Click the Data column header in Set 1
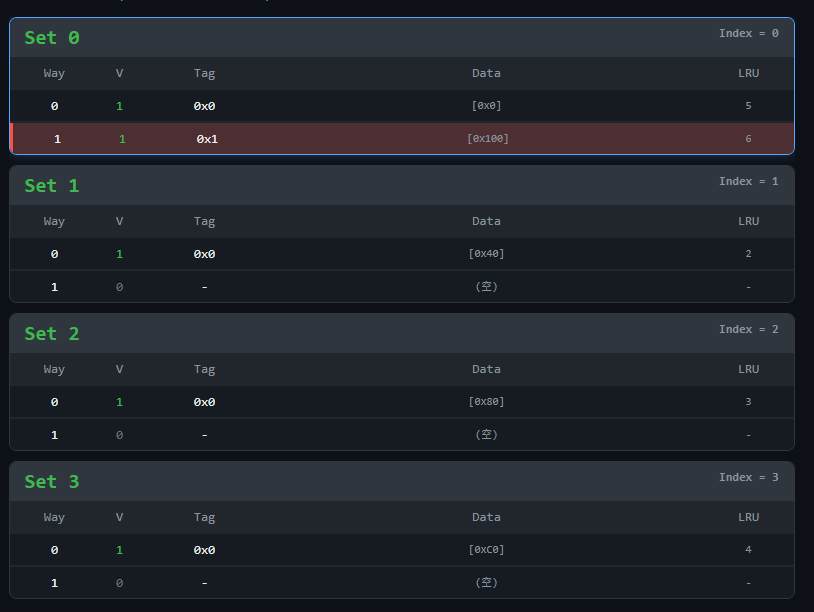The height and width of the screenshot is (612, 814). [486, 221]
